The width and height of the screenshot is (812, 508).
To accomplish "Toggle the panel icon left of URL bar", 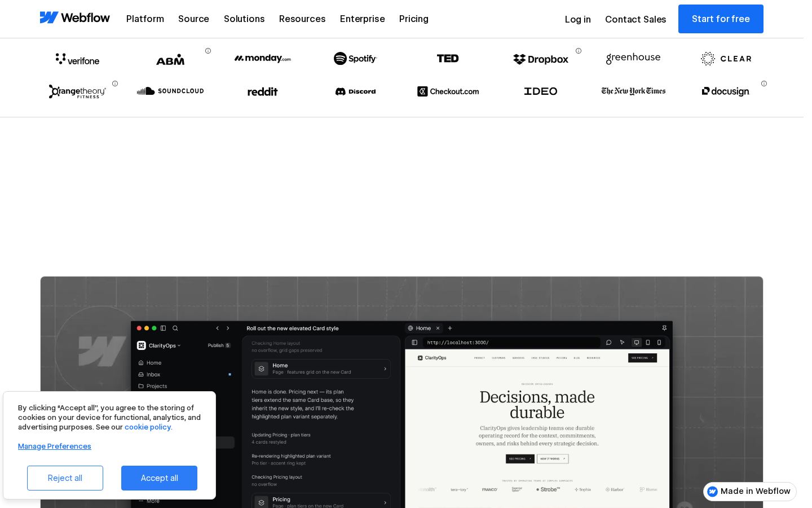I will coord(414,342).
